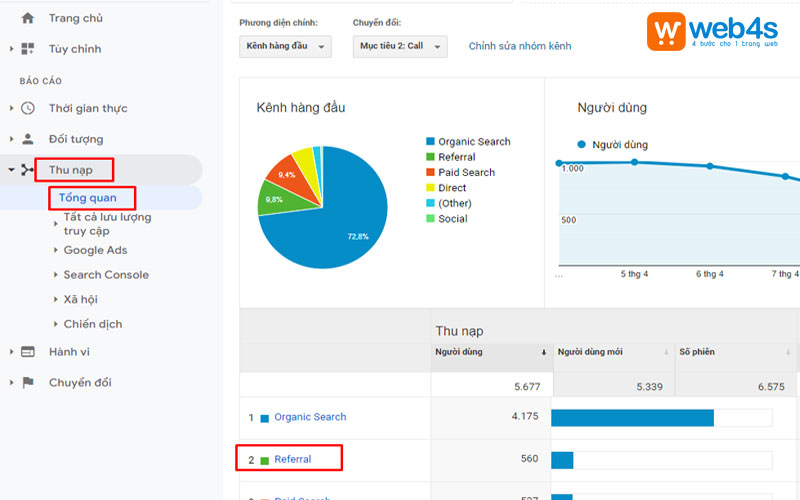Click the Thời gian thực clock icon
The width and height of the screenshot is (800, 500).
click(x=28, y=108)
